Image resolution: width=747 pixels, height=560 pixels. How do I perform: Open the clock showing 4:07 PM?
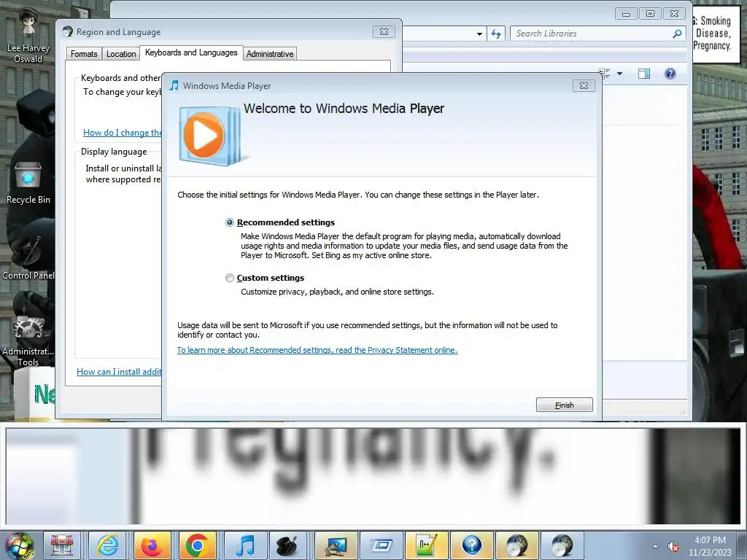pyautogui.click(x=710, y=545)
